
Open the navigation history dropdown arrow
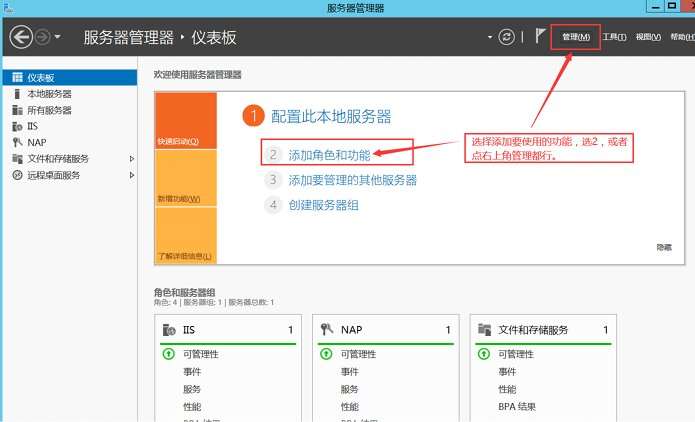pyautogui.click(x=57, y=37)
